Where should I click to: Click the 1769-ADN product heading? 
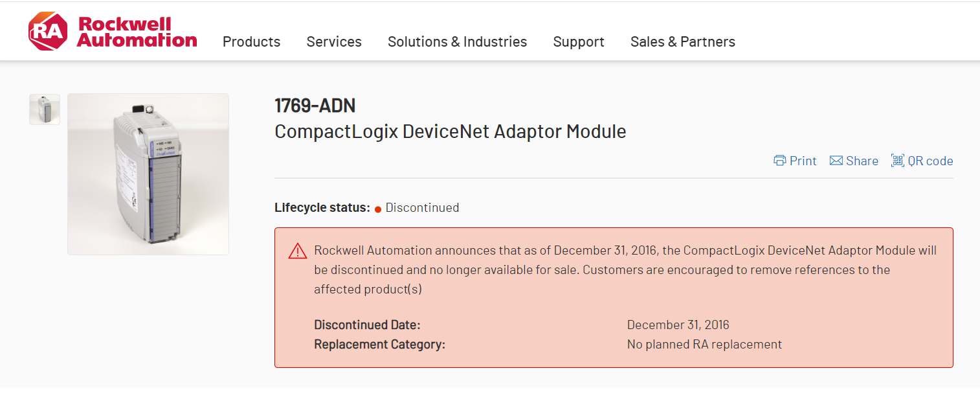pos(315,106)
